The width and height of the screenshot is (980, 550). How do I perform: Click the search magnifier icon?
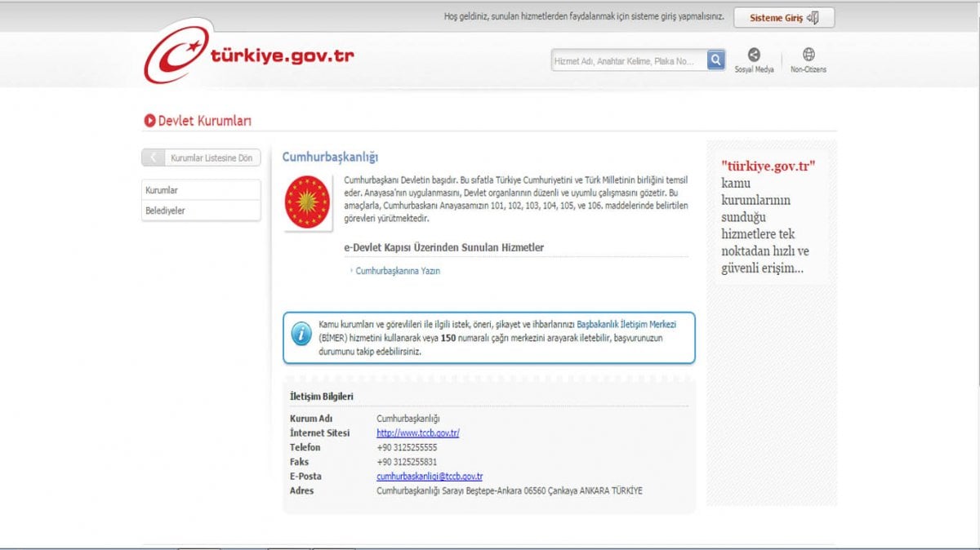(715, 60)
